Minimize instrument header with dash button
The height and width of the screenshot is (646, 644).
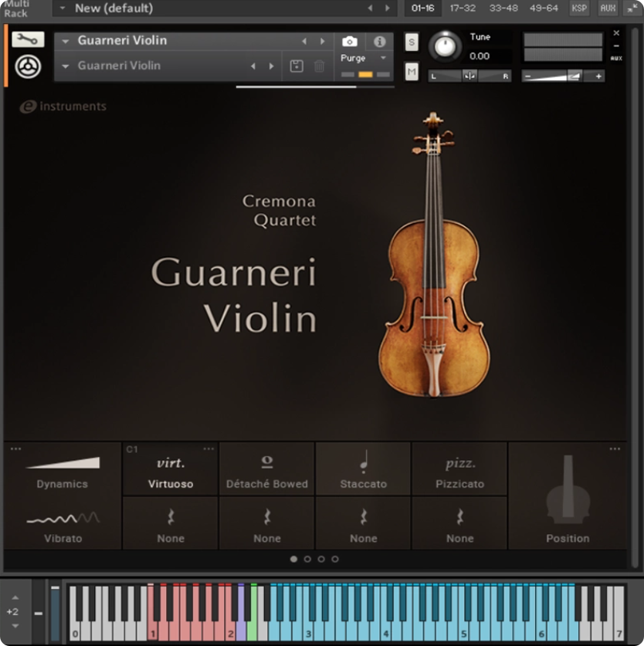coord(616,46)
